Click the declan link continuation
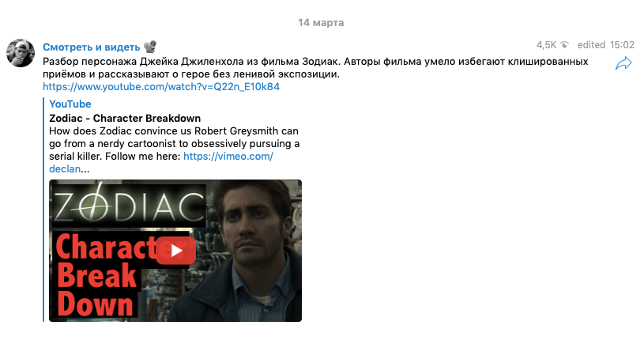Image resolution: width=644 pixels, height=363 pixels. point(65,169)
